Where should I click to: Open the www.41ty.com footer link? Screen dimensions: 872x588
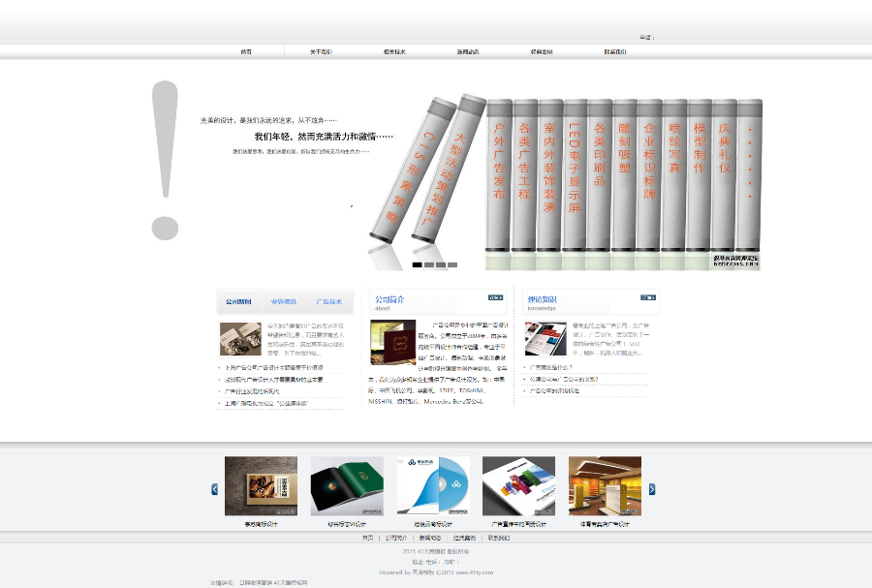474,573
